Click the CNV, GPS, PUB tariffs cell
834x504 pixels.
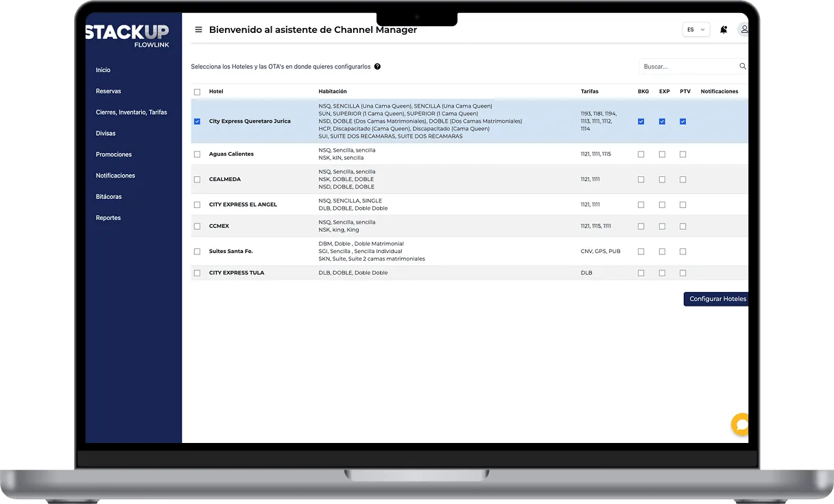[600, 252]
